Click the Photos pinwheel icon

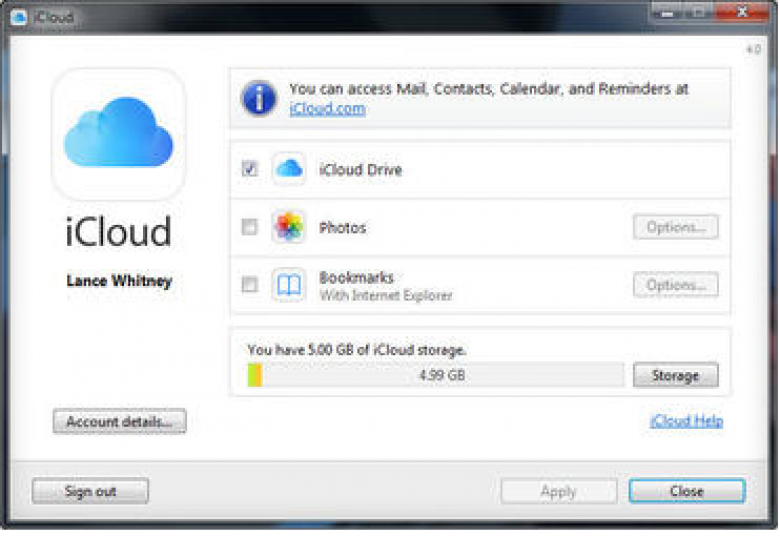point(289,227)
